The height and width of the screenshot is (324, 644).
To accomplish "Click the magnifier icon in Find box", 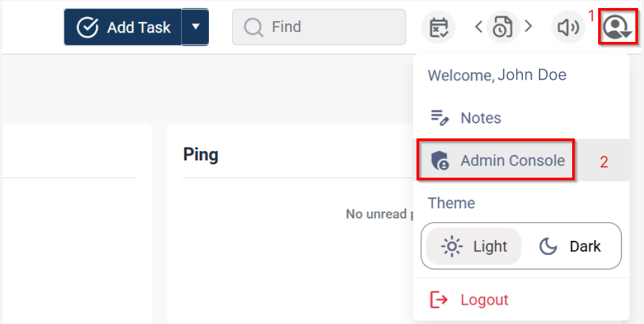I will 253,27.
